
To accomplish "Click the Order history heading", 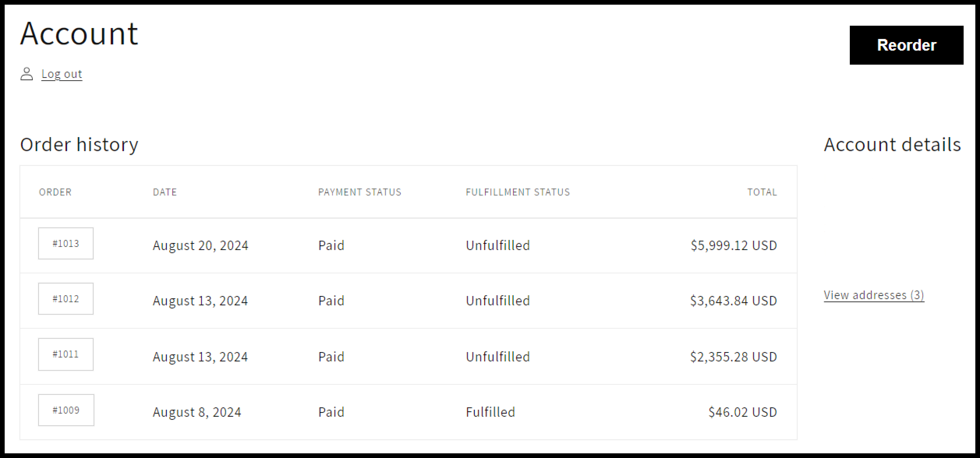I will (x=79, y=144).
